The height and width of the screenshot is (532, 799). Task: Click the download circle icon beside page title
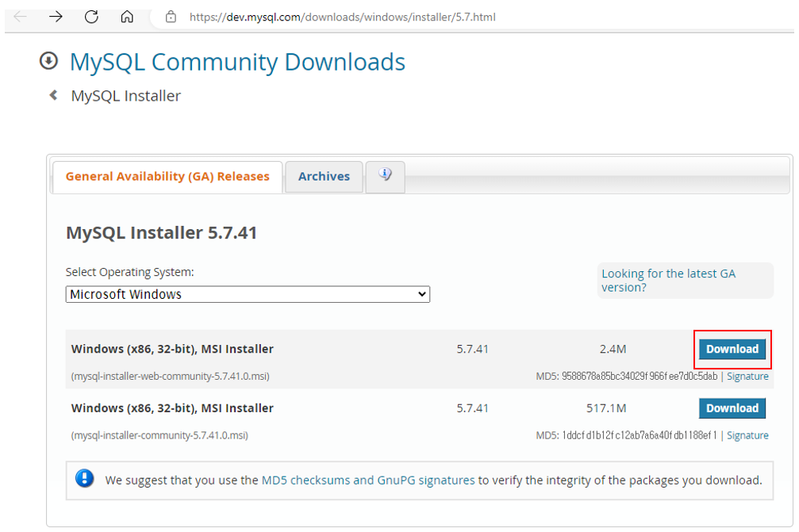pyautogui.click(x=49, y=61)
